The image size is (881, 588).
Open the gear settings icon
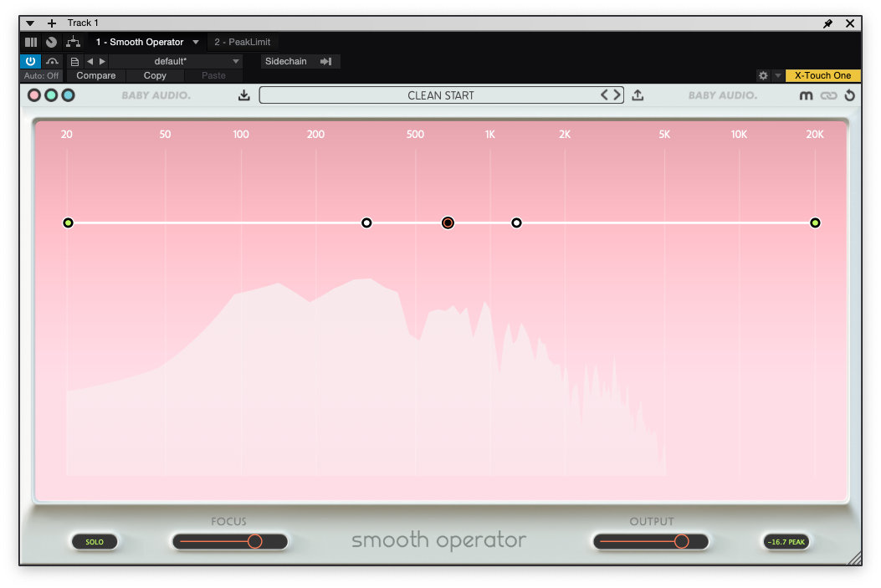pos(763,75)
